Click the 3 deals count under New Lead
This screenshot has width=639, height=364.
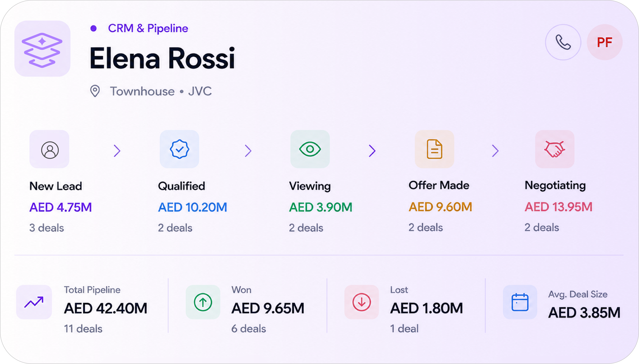click(47, 228)
